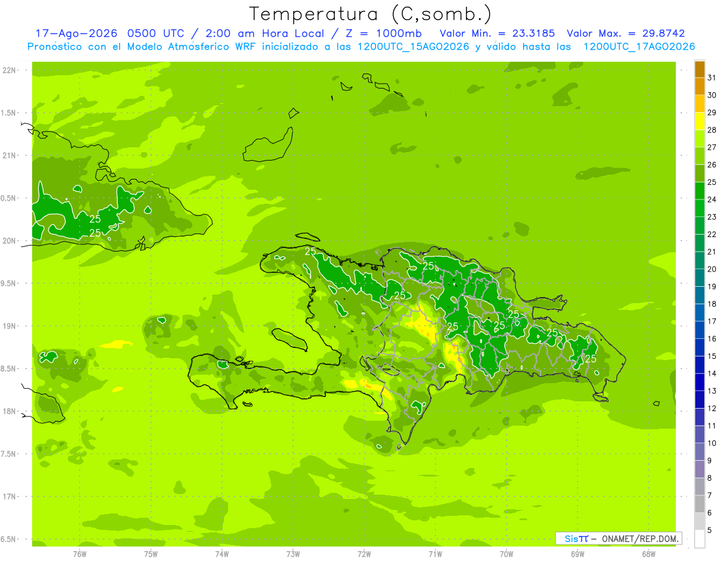Viewport: 728px width, 562px height.
Task: Click the '19N' latitude label
Action: [x=10, y=326]
